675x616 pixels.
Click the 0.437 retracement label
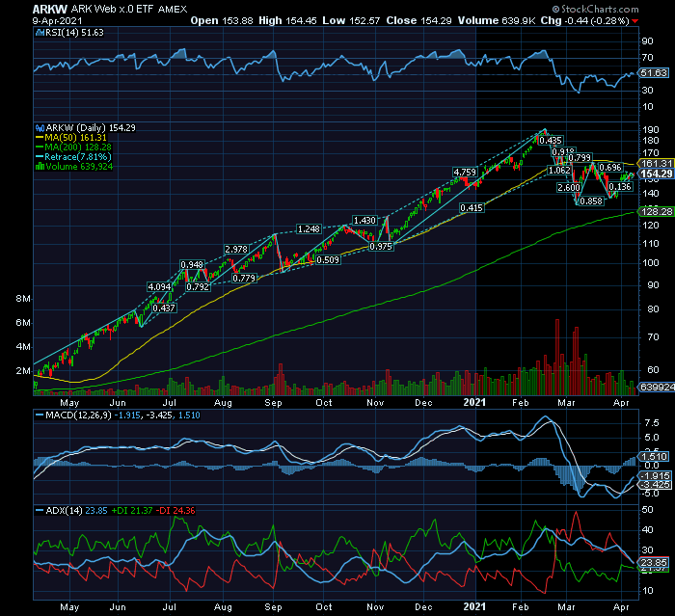[164, 308]
